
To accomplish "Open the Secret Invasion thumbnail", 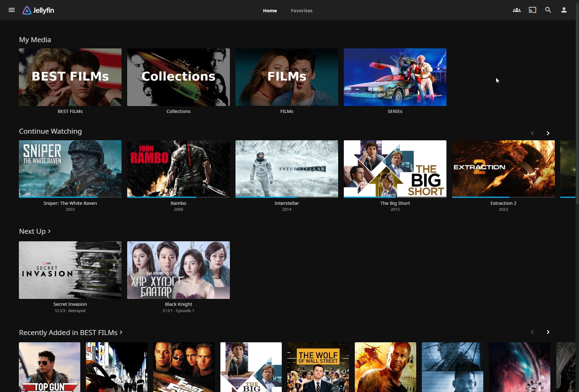I will point(70,270).
